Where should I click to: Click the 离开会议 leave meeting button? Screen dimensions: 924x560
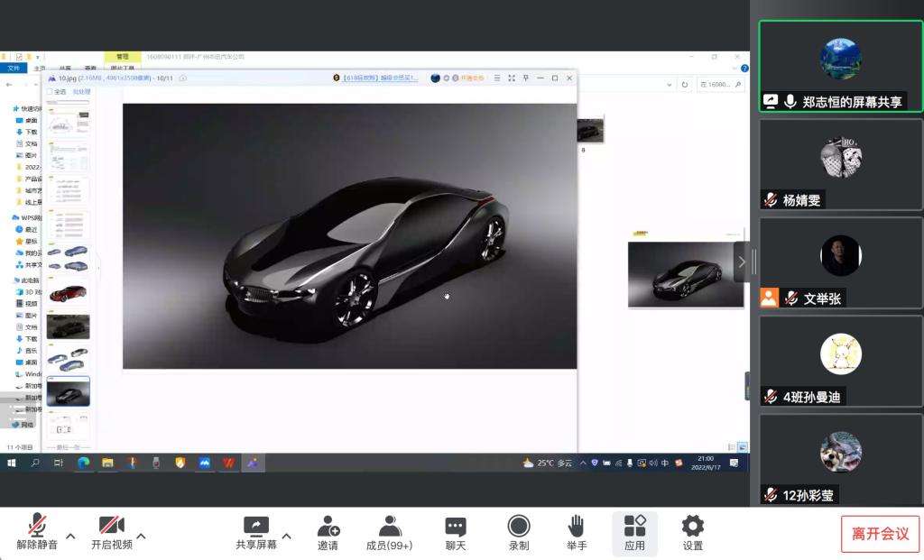click(881, 534)
